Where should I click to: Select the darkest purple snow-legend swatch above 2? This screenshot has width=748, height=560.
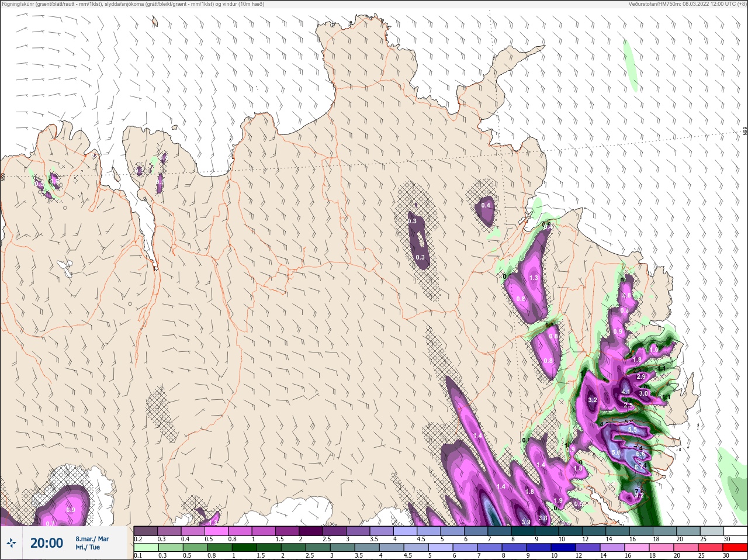311,531
